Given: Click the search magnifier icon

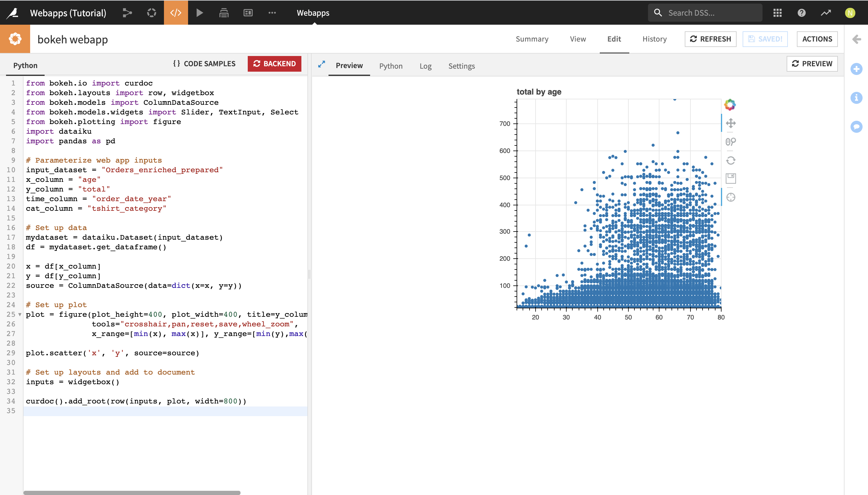Looking at the screenshot, I should click(x=658, y=13).
